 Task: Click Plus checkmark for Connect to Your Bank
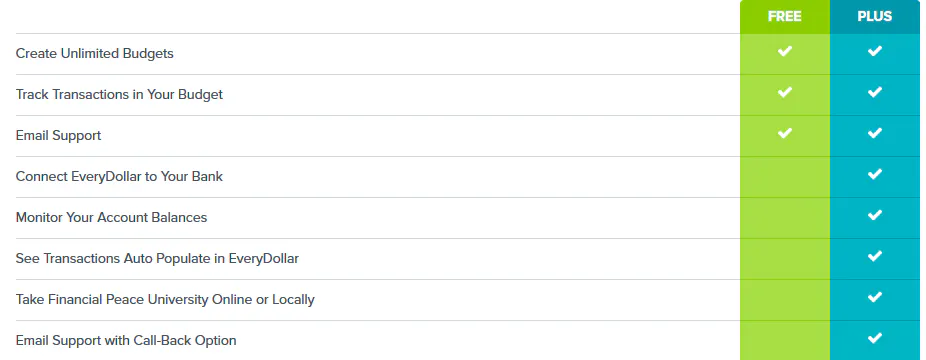pyautogui.click(x=875, y=174)
